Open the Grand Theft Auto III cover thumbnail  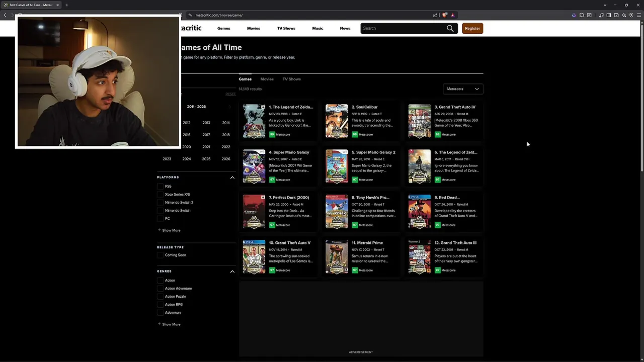click(x=420, y=257)
